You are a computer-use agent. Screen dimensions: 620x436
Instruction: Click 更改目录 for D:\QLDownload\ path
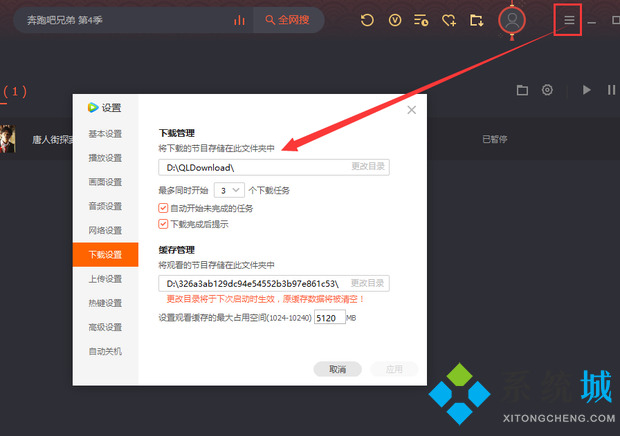click(x=368, y=166)
